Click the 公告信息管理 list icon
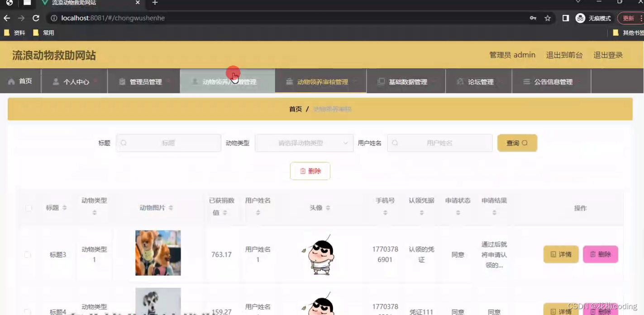Image resolution: width=644 pixels, height=315 pixels. click(526, 82)
